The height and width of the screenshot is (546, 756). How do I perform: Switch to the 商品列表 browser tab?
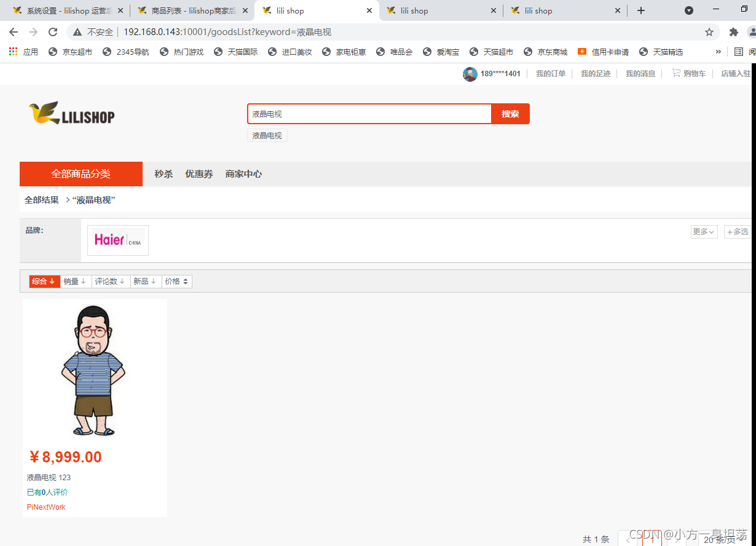191,10
